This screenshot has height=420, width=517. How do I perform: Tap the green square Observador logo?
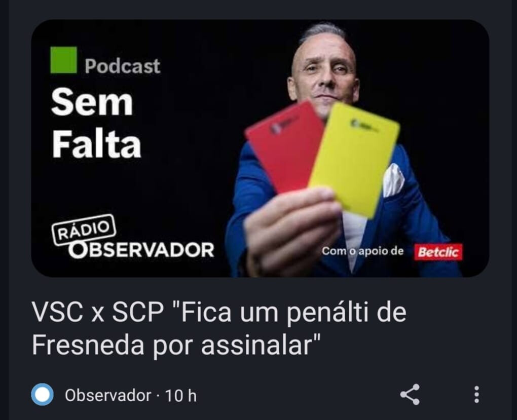click(64, 60)
